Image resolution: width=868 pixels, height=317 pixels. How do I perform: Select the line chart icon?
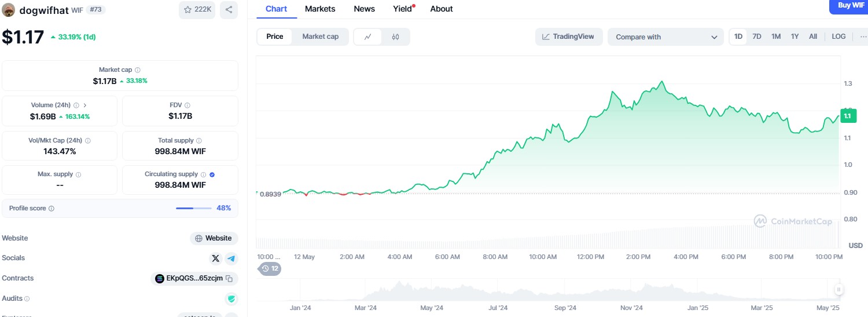click(367, 37)
